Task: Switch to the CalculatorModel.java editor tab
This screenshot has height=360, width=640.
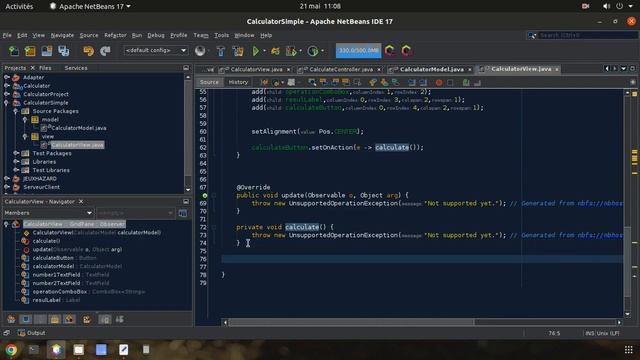Action: 431,69
